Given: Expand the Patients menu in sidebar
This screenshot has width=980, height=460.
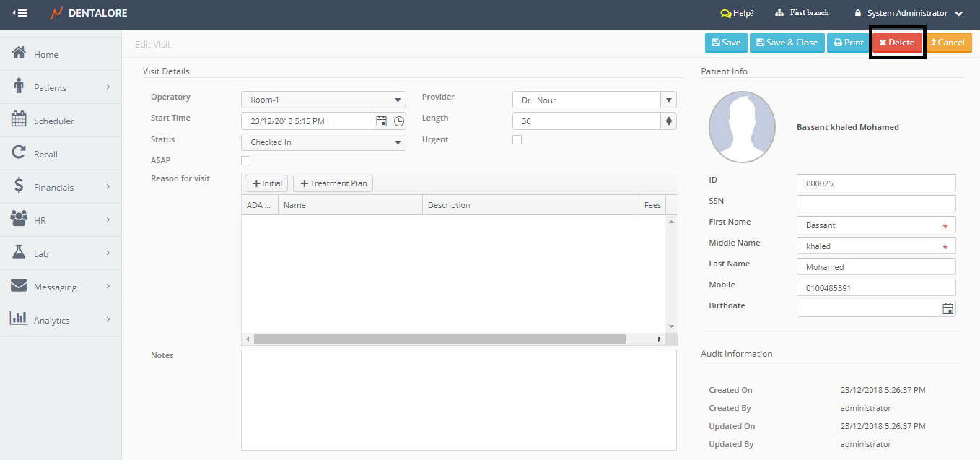Looking at the screenshot, I should pos(61,87).
